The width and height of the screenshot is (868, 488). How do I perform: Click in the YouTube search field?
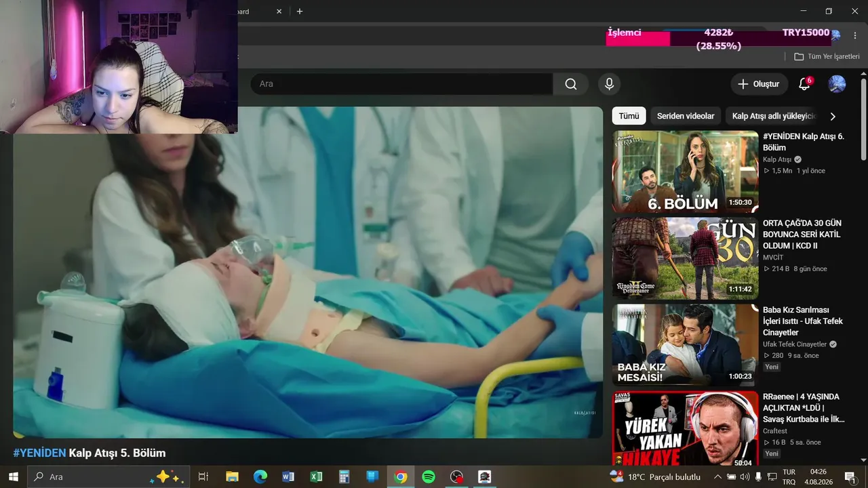(401, 84)
